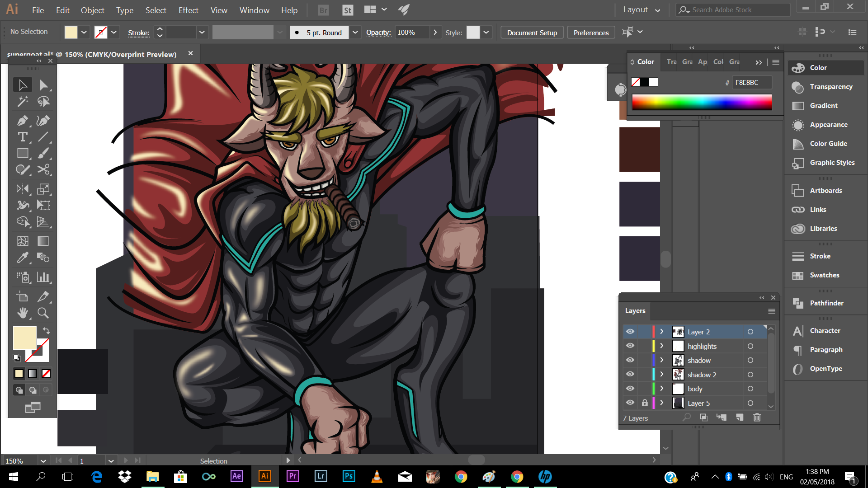Click the Preferences button
Screen dimensions: 868x488
tap(591, 33)
